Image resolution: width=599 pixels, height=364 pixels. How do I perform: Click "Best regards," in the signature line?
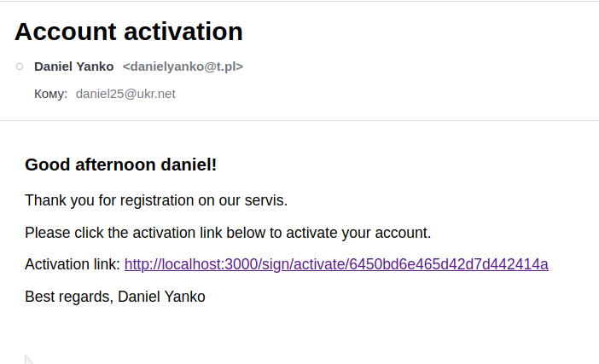tap(69, 297)
